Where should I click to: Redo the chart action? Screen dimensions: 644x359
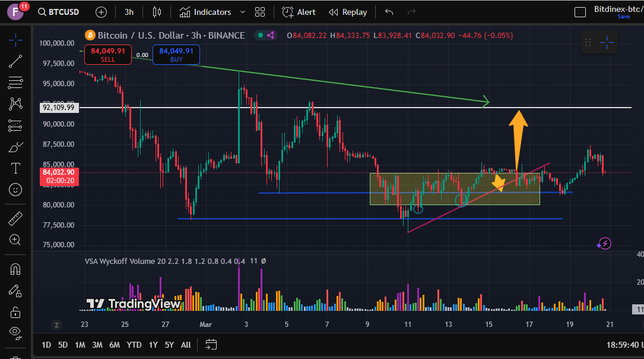click(411, 12)
